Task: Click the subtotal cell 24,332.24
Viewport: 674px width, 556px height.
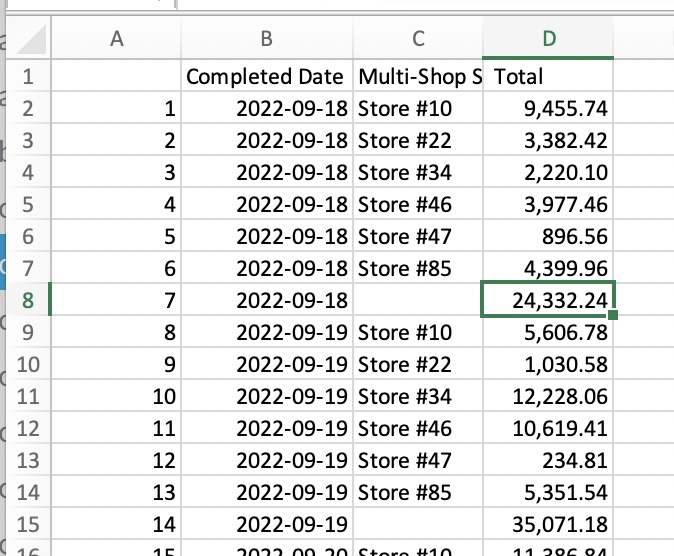Action: (547, 300)
